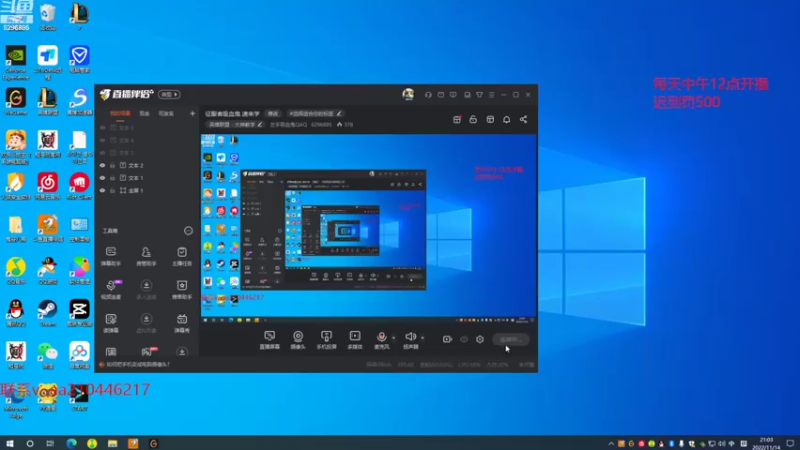Show the dimmed 文本 3 source
The height and width of the screenshot is (450, 800).
click(103, 153)
